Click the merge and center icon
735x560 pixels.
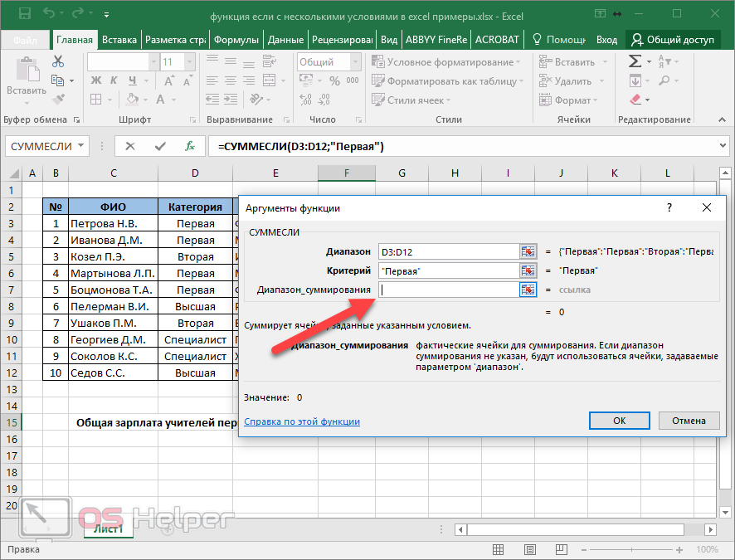click(x=269, y=80)
